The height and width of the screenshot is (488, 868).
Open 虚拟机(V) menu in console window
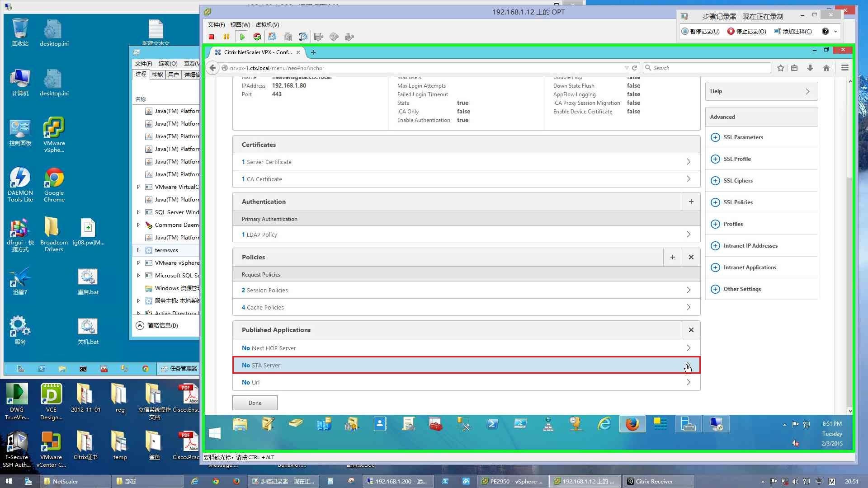click(267, 24)
